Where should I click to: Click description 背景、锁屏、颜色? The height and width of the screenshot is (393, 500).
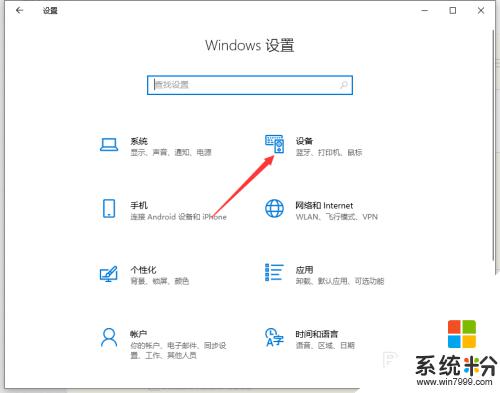pyautogui.click(x=159, y=281)
